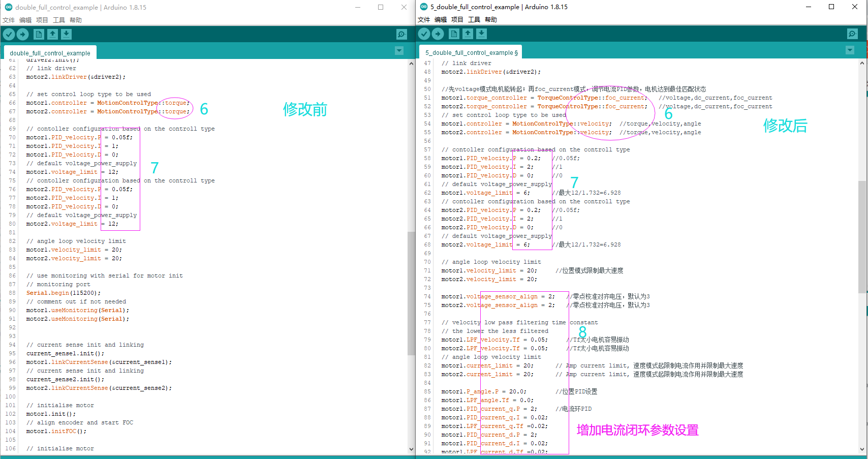
Task: Select the double_full_control_example tab
Action: [x=49, y=52]
